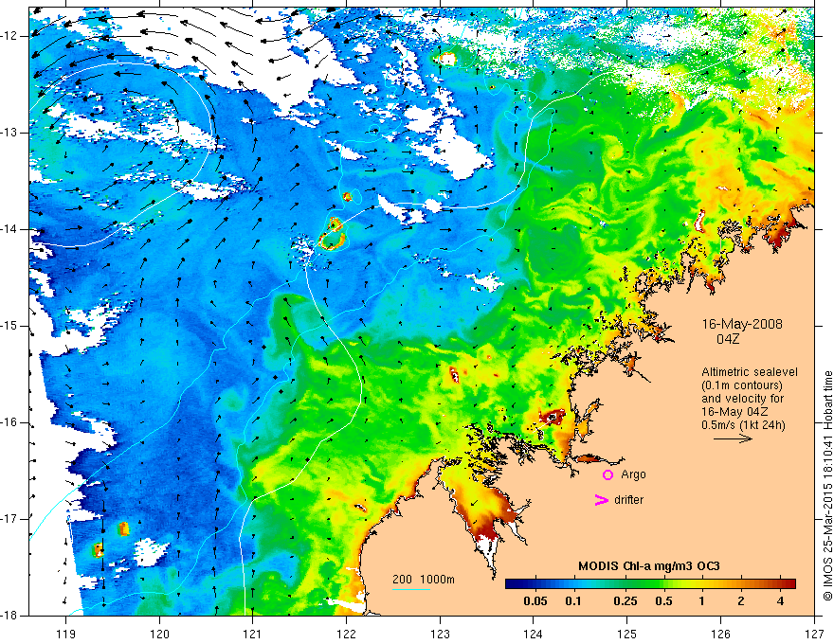The width and height of the screenshot is (834, 644).
Task: Click the longitude 122 axis label
Action: click(346, 635)
